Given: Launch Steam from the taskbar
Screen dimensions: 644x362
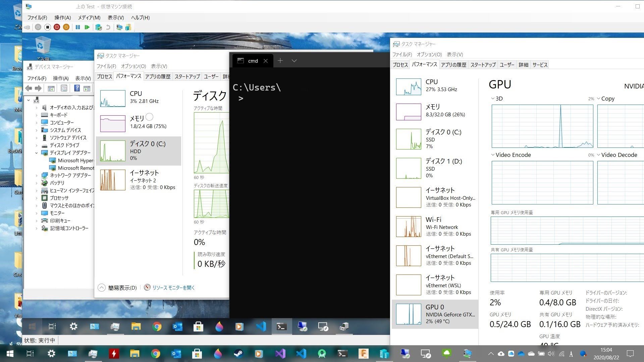Looking at the screenshot, I should [238, 354].
